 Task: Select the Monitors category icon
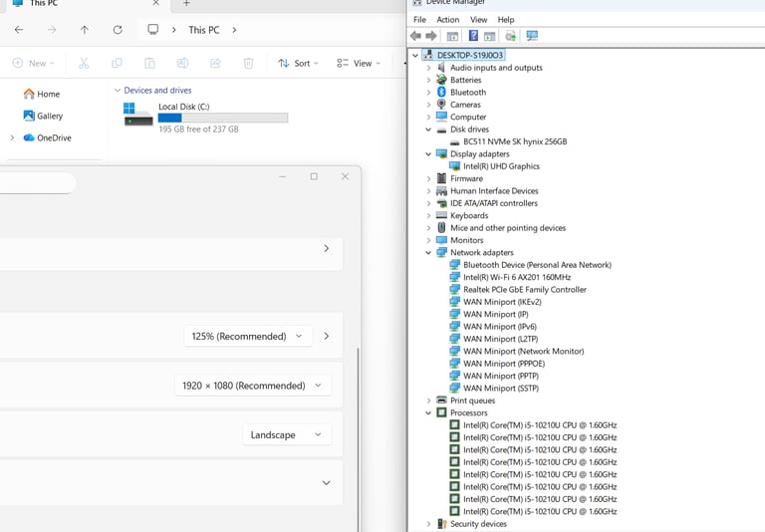(441, 240)
